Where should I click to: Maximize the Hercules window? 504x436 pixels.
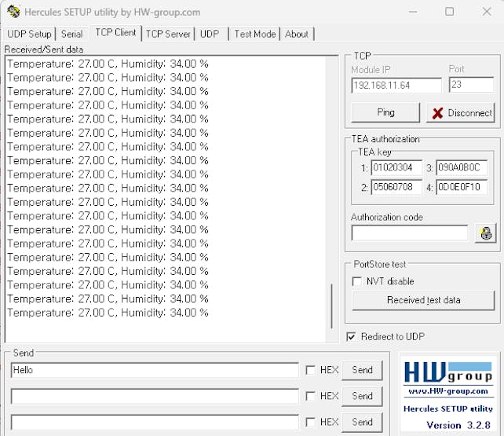tap(449, 12)
